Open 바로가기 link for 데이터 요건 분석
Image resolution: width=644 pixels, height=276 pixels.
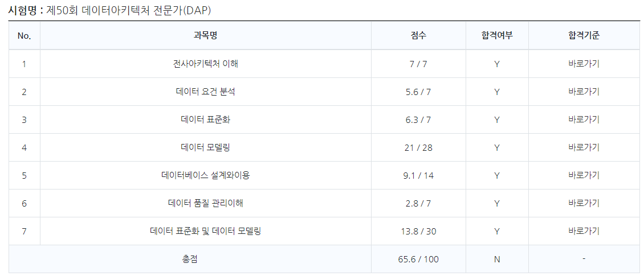(584, 92)
